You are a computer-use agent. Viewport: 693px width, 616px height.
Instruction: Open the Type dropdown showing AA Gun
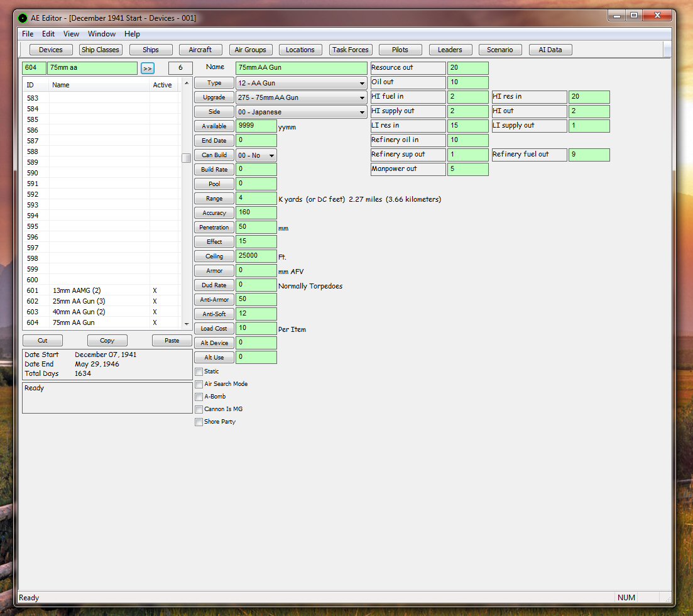tap(301, 83)
